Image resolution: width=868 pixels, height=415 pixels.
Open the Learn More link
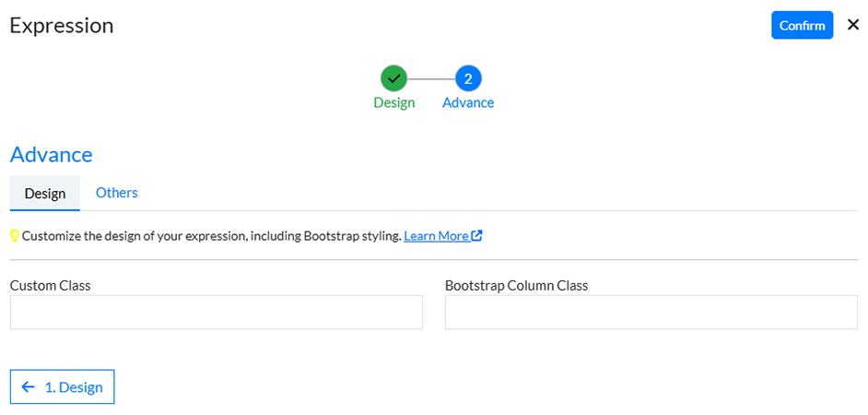point(436,236)
